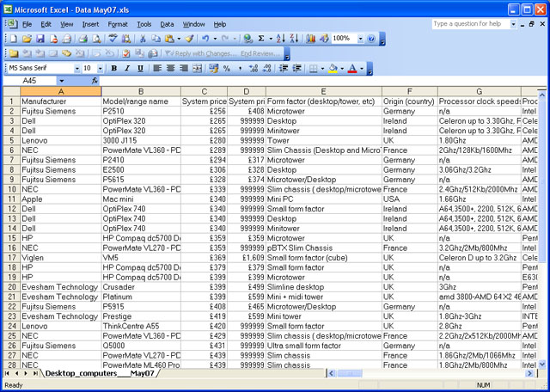The image size is (550, 392).
Task: Click the Copy icon
Action: pyautogui.click(x=156, y=39)
